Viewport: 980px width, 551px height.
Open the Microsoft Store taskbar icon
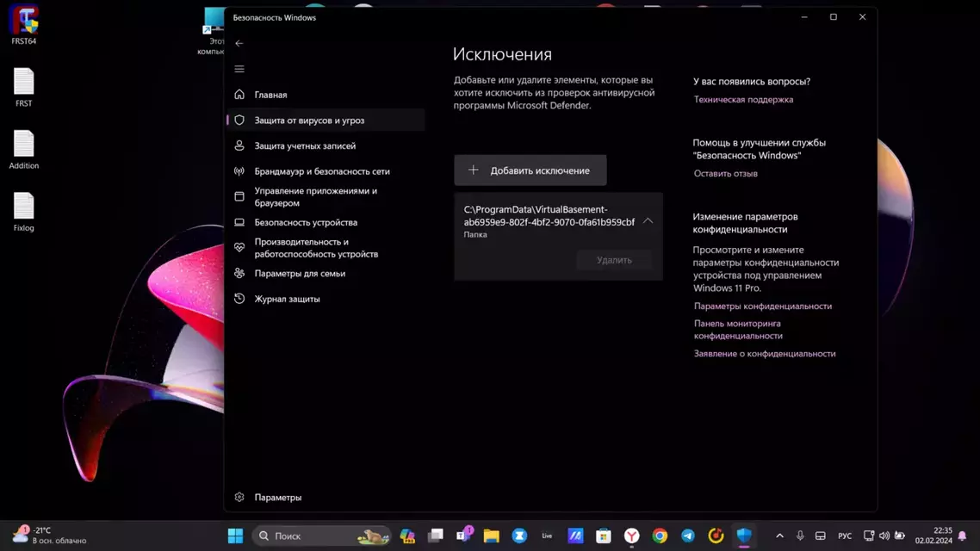pyautogui.click(x=603, y=536)
